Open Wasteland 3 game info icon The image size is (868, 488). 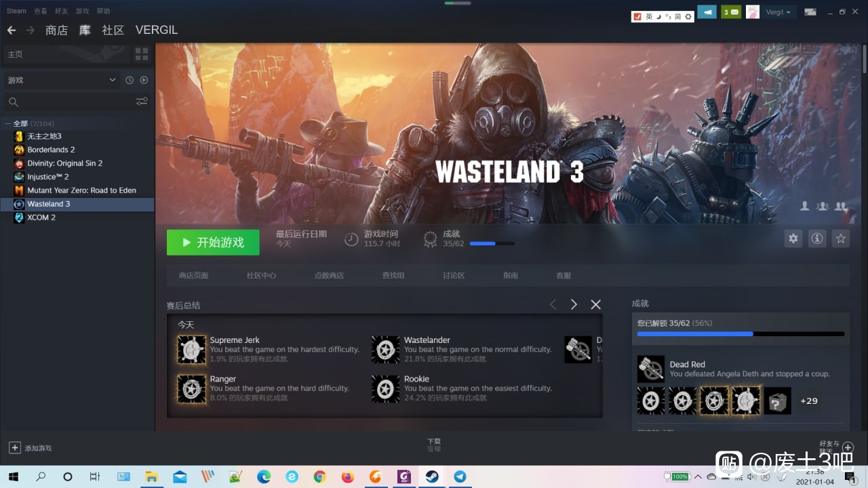tap(817, 239)
